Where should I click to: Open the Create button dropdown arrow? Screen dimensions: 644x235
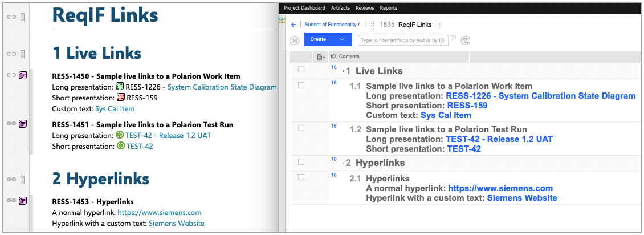(x=342, y=39)
